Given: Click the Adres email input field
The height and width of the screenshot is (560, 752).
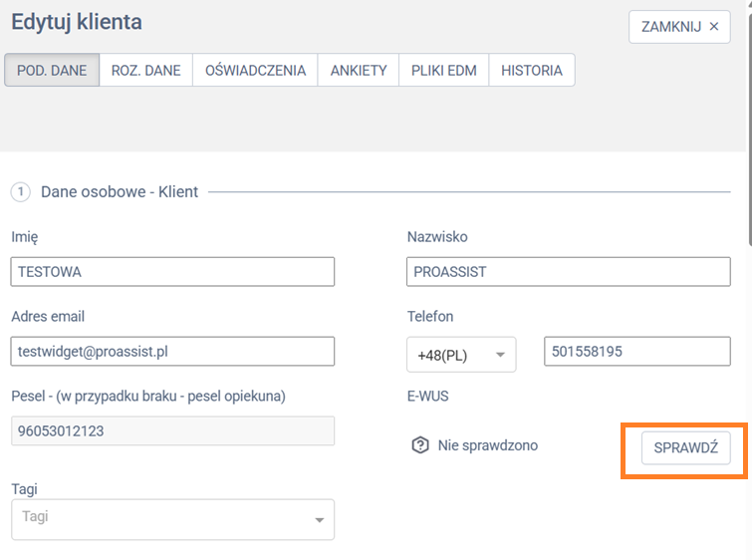Looking at the screenshot, I should (x=172, y=351).
